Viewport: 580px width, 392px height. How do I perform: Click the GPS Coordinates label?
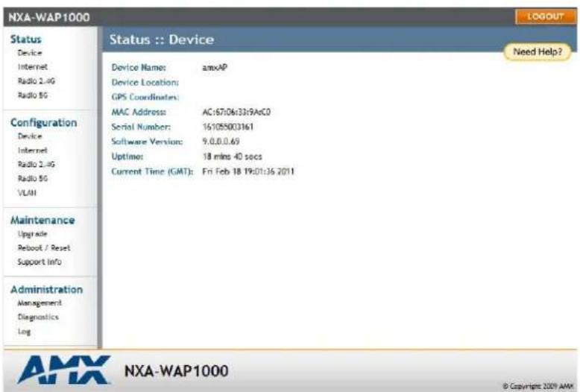click(x=145, y=98)
